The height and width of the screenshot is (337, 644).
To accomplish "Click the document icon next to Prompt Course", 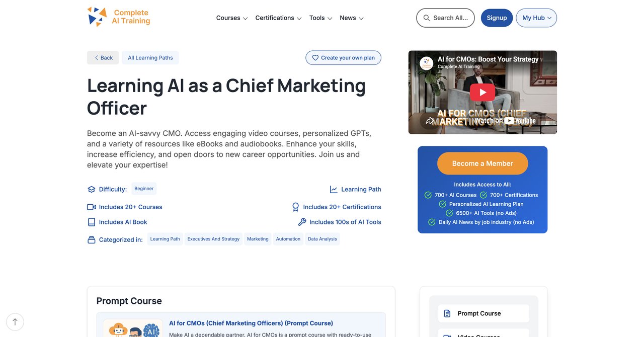I will [x=447, y=313].
